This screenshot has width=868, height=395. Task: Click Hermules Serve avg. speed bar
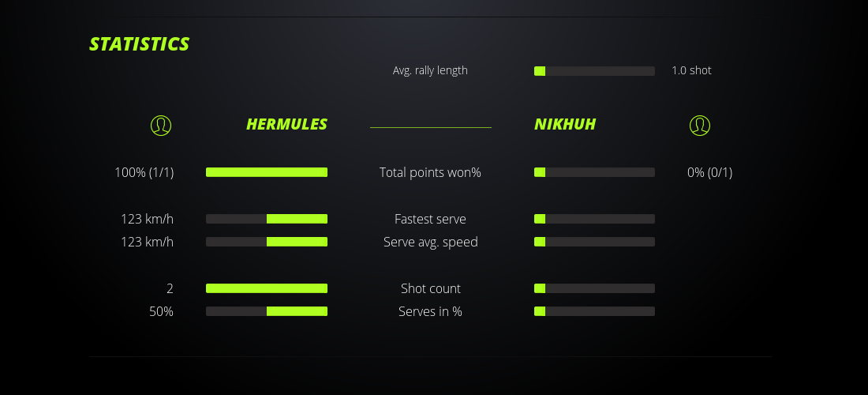pos(267,242)
